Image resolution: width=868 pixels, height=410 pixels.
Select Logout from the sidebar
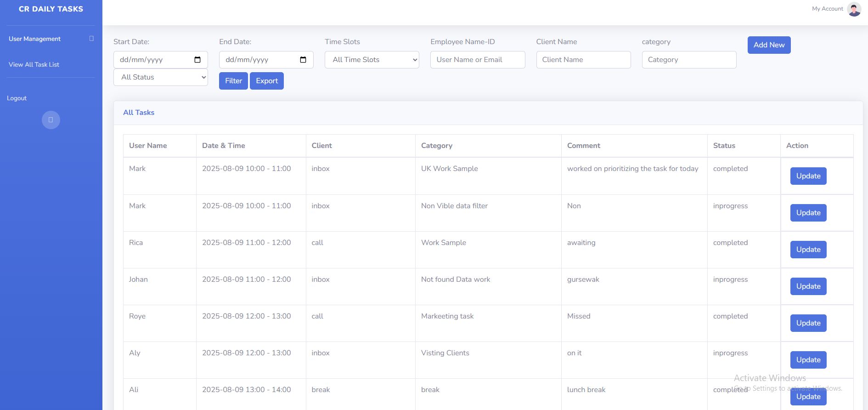tap(17, 98)
